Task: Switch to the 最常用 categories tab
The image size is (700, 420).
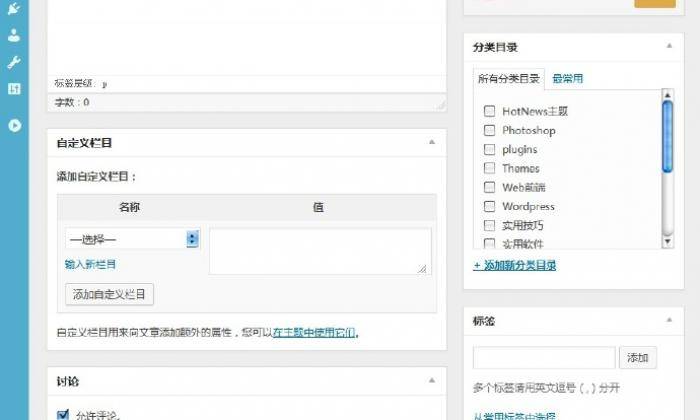Action: [x=567, y=79]
